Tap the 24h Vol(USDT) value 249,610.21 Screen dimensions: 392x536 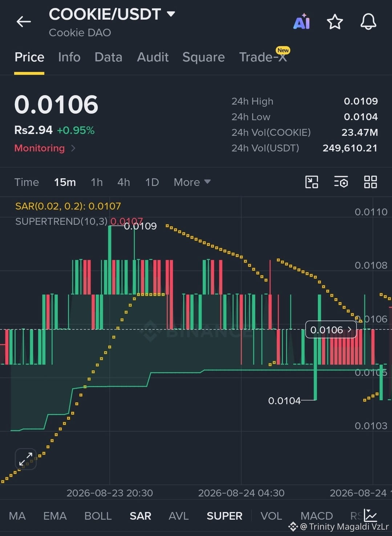350,148
